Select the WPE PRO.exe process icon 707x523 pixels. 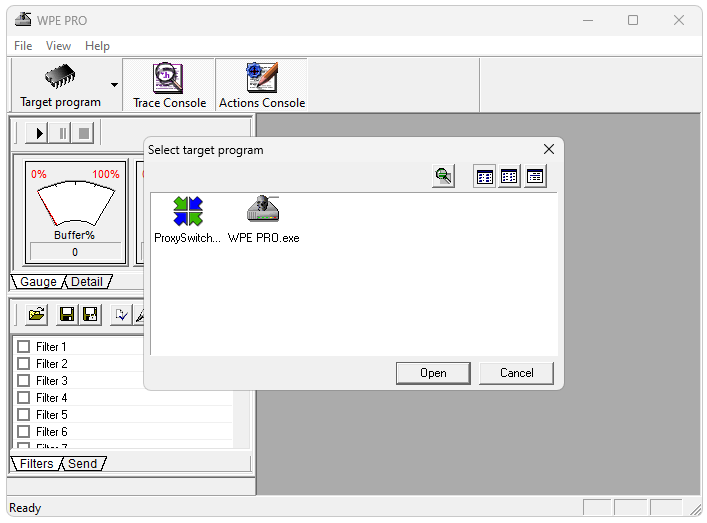(x=263, y=209)
